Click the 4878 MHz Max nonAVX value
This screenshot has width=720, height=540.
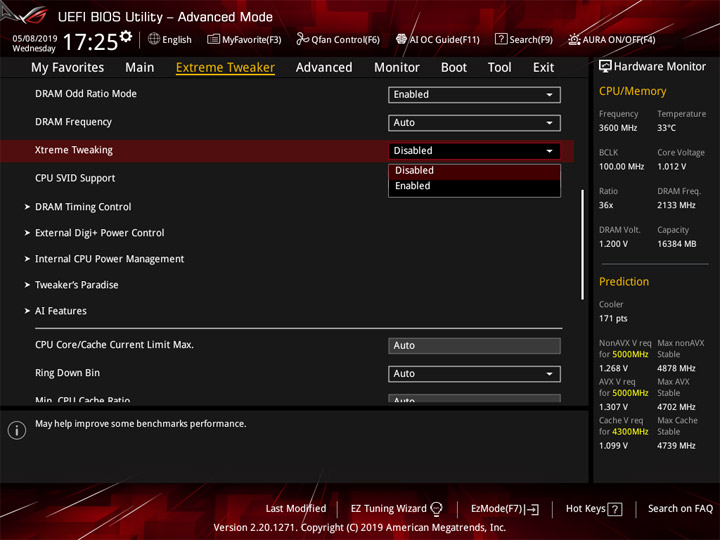tap(676, 368)
